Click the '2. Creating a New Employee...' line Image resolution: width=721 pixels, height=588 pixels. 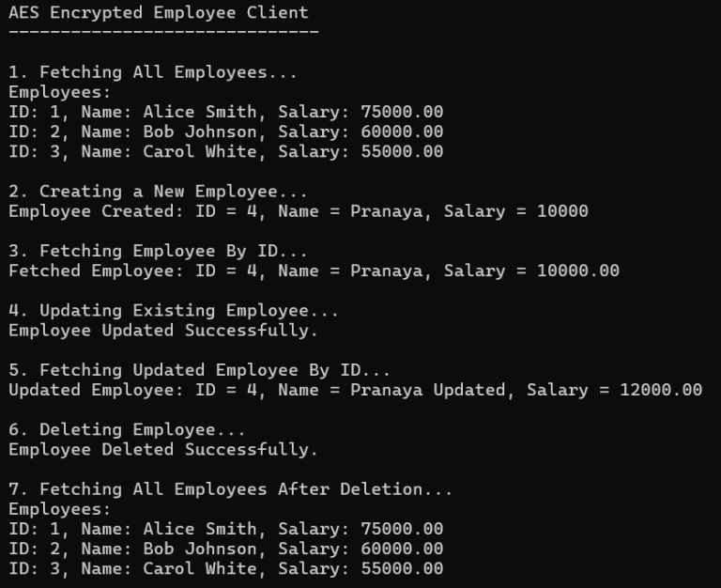click(158, 192)
